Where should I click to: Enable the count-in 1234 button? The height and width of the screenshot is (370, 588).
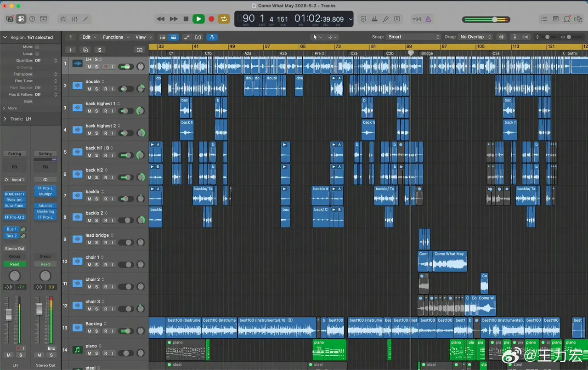[x=417, y=19]
